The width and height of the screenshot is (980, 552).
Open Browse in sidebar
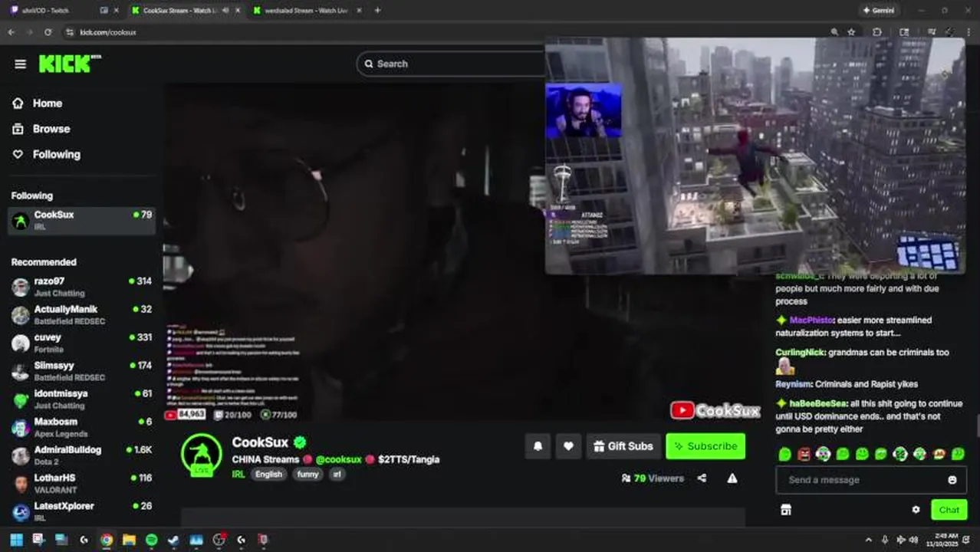(51, 129)
